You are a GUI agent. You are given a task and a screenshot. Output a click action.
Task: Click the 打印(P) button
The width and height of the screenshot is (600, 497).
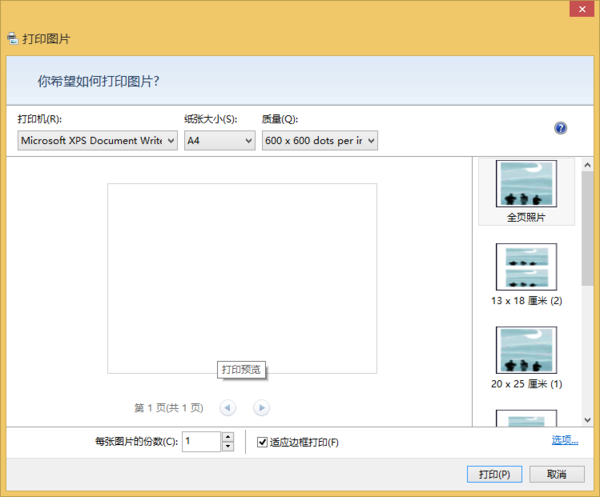tap(494, 474)
